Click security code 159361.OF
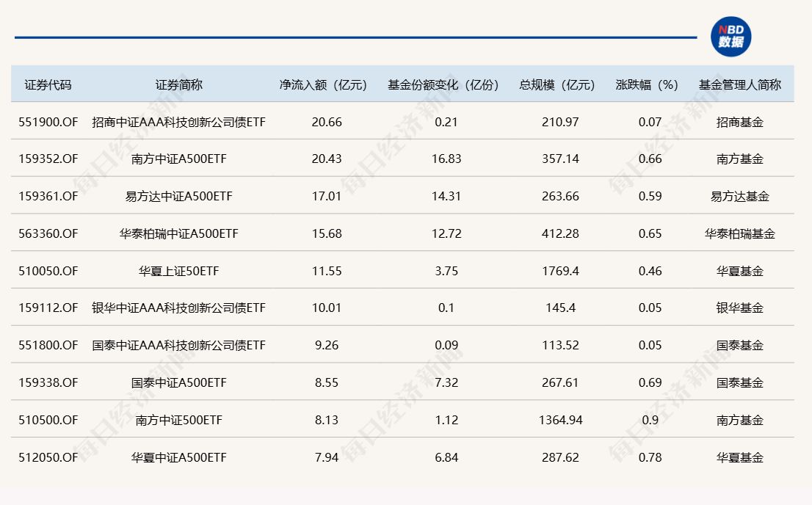Image resolution: width=812 pixels, height=505 pixels. click(x=48, y=196)
